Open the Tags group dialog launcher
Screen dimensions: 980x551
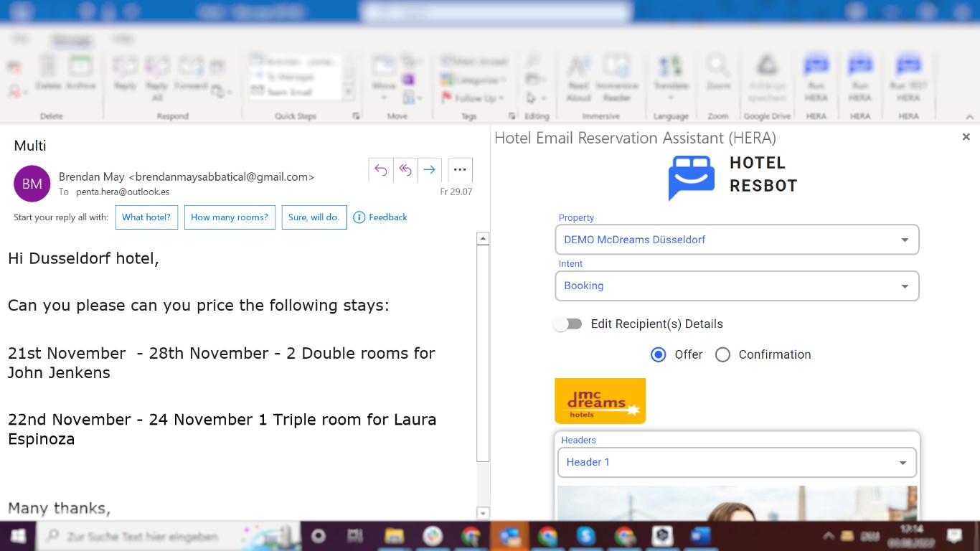tap(512, 116)
